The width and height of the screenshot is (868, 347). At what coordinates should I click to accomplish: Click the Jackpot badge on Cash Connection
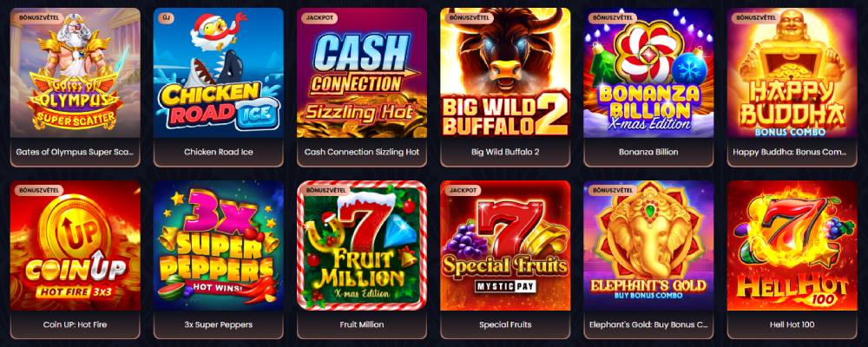320,17
